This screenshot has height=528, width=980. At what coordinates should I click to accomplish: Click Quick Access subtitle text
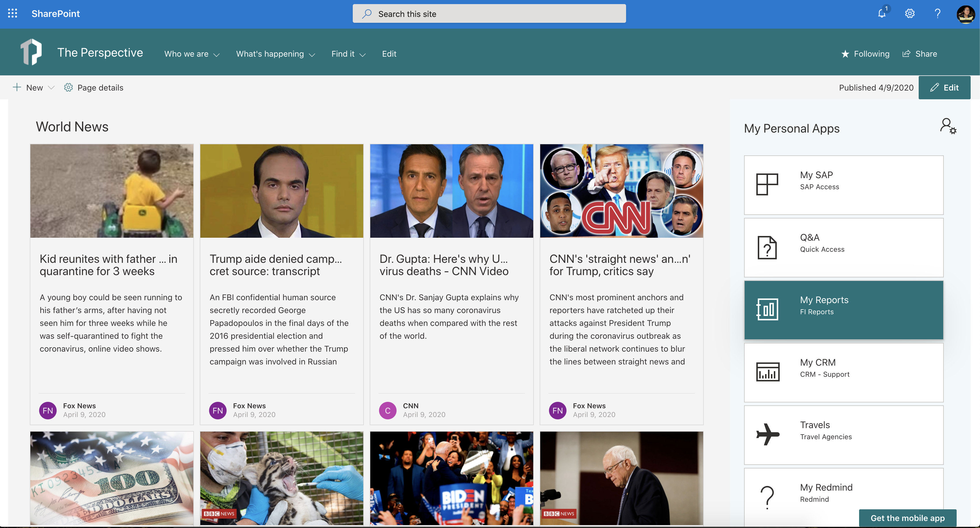coord(822,250)
